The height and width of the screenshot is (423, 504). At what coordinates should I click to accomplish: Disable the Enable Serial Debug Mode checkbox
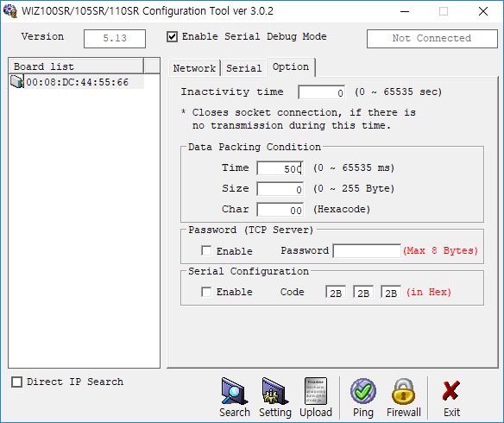(x=172, y=36)
